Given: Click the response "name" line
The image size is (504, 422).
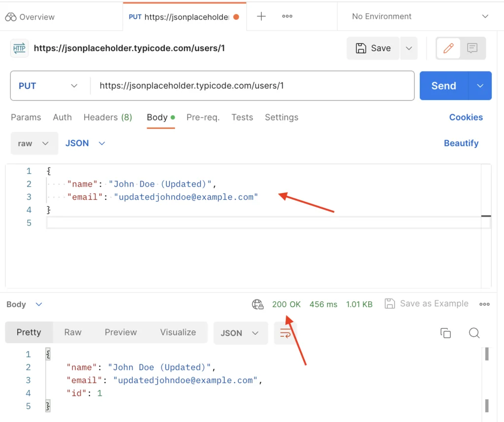Looking at the screenshot, I should click(x=141, y=367).
